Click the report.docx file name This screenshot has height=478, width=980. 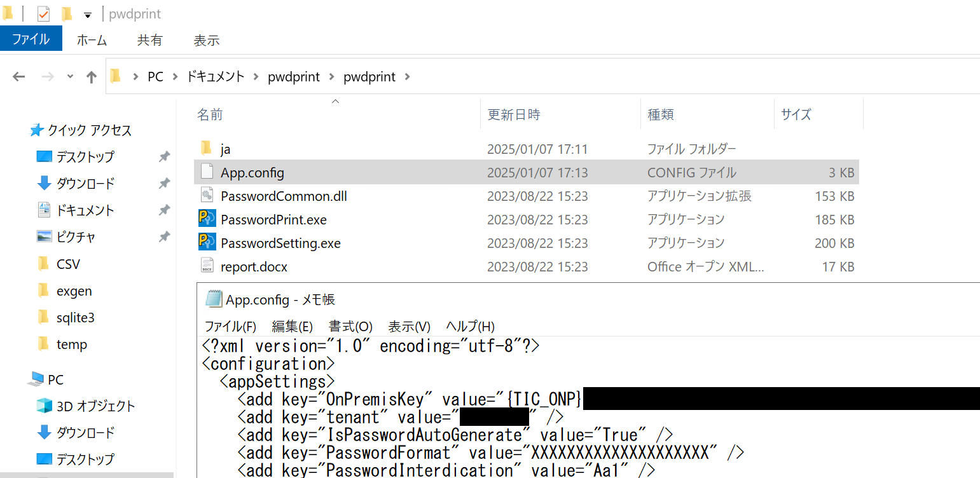tap(254, 267)
